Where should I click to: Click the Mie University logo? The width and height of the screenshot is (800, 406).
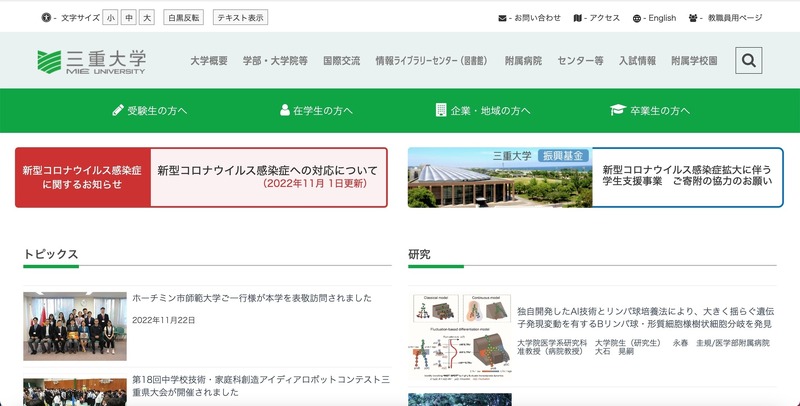(x=91, y=62)
